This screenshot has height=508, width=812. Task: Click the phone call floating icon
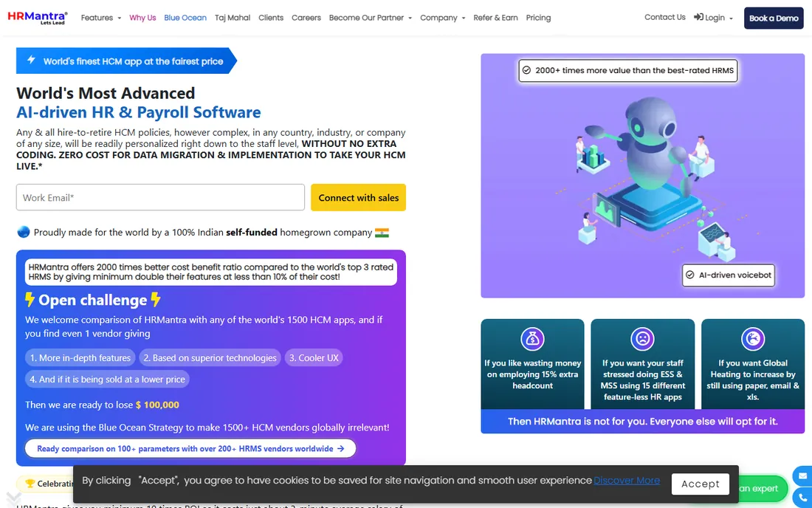[x=802, y=498]
